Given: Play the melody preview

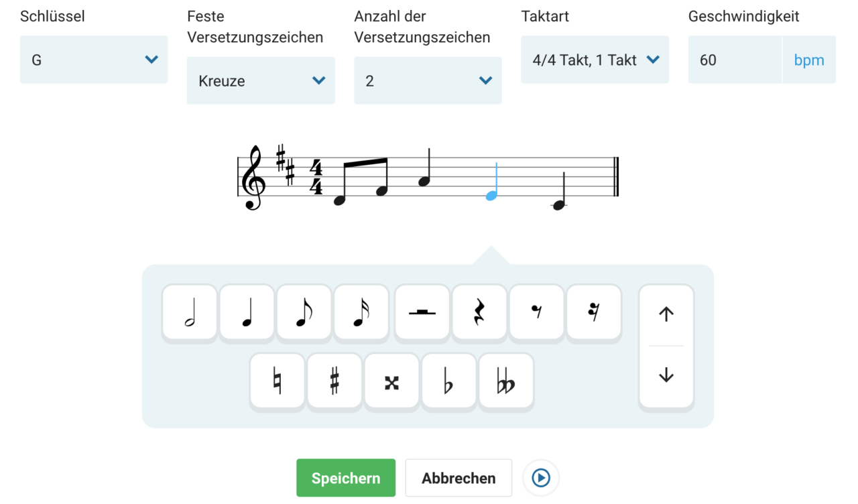Looking at the screenshot, I should (541, 478).
